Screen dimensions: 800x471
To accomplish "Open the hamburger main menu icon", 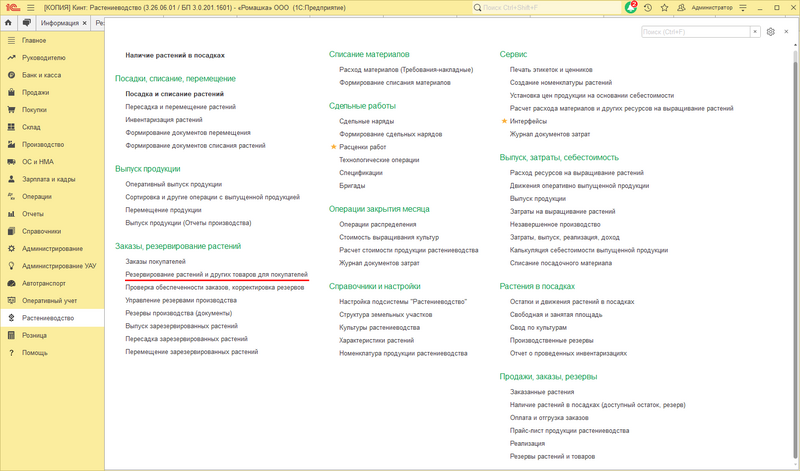I will (31, 8).
